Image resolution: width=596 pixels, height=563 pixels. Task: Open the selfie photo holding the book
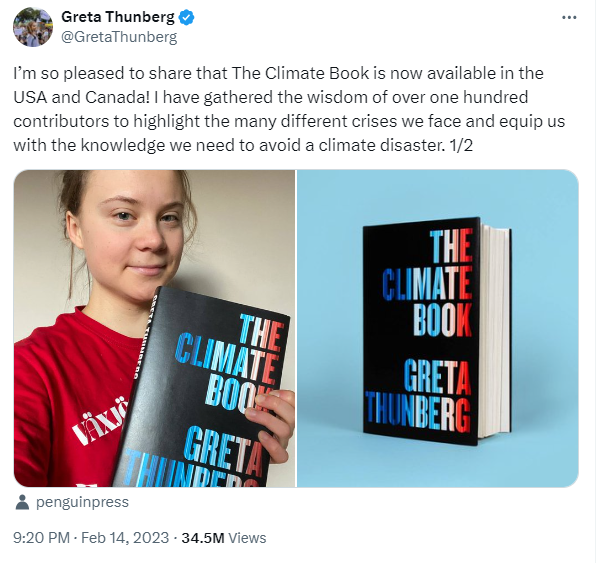pos(154,328)
